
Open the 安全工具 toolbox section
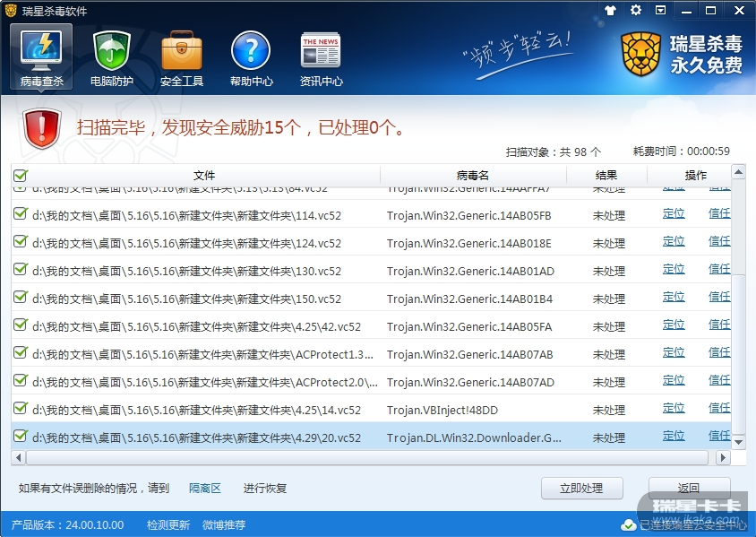click(182, 57)
